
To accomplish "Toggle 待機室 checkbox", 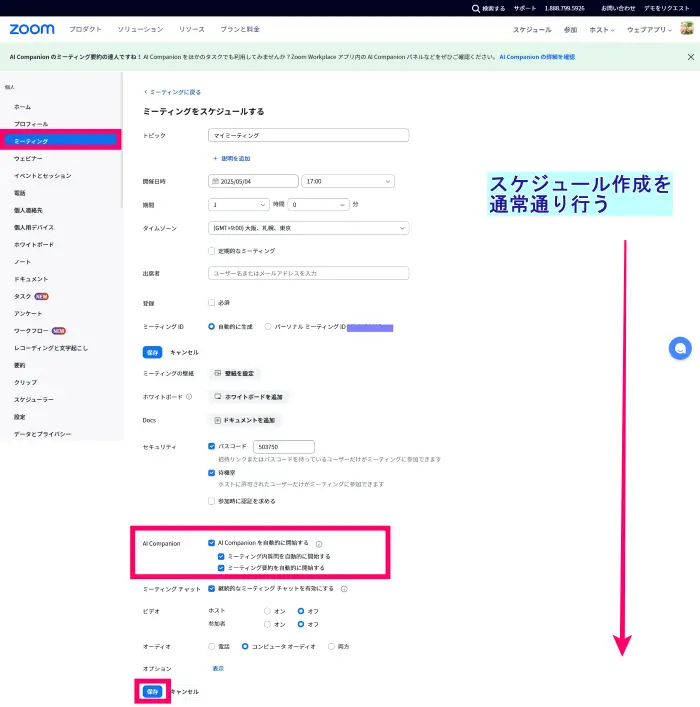I will 212,473.
